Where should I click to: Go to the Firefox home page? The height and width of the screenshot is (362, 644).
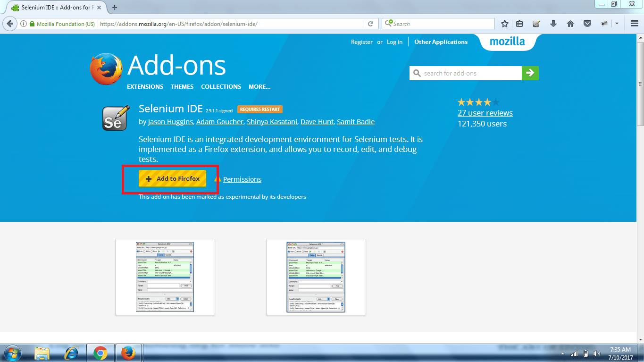click(x=570, y=23)
